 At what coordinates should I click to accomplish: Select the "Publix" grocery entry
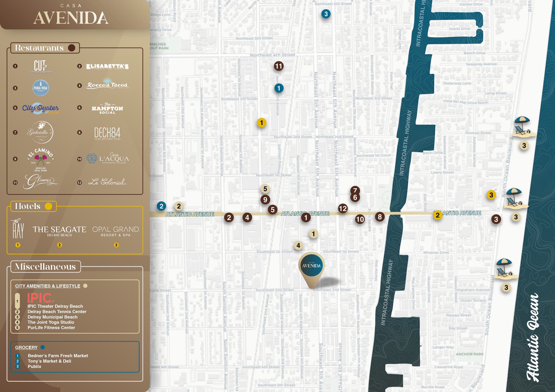click(x=34, y=366)
